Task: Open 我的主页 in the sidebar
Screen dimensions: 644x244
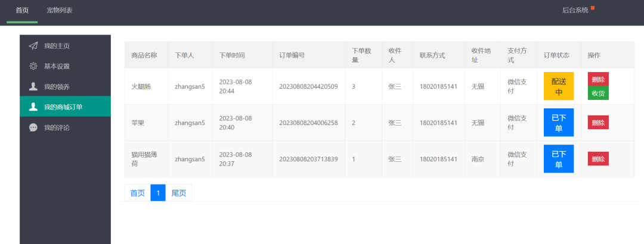Action: pos(66,45)
